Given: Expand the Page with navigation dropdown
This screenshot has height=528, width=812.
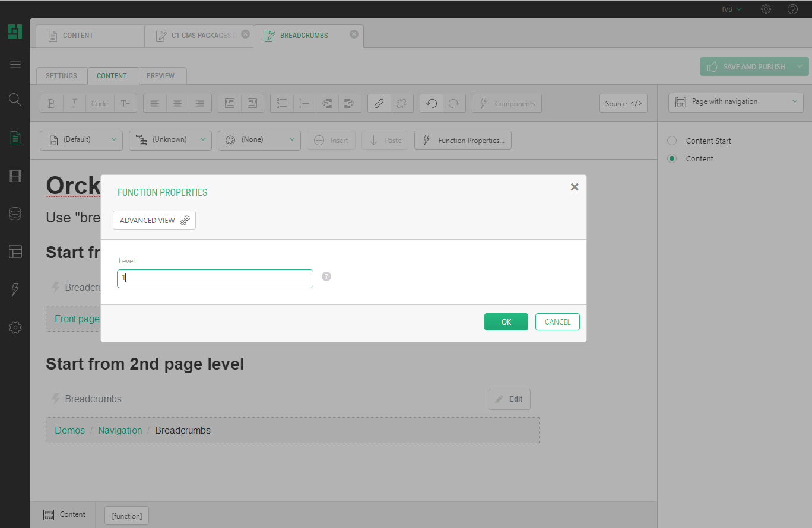Looking at the screenshot, I should pos(735,102).
